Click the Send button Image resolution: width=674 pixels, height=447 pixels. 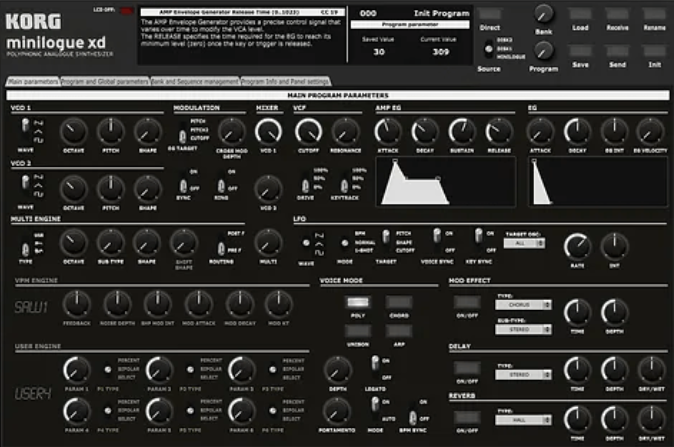click(617, 51)
